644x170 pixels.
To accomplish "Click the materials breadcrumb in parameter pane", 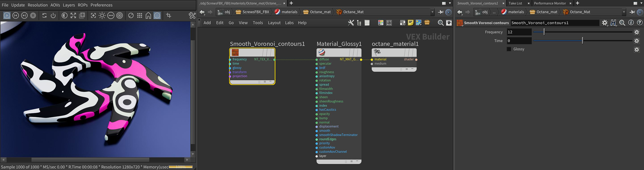I will [516, 12].
